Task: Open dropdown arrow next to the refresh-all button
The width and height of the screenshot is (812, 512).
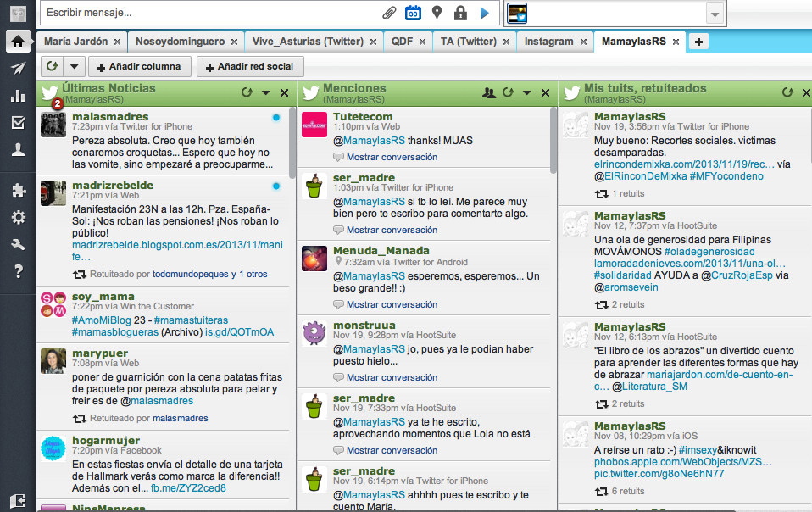Action: click(x=75, y=66)
